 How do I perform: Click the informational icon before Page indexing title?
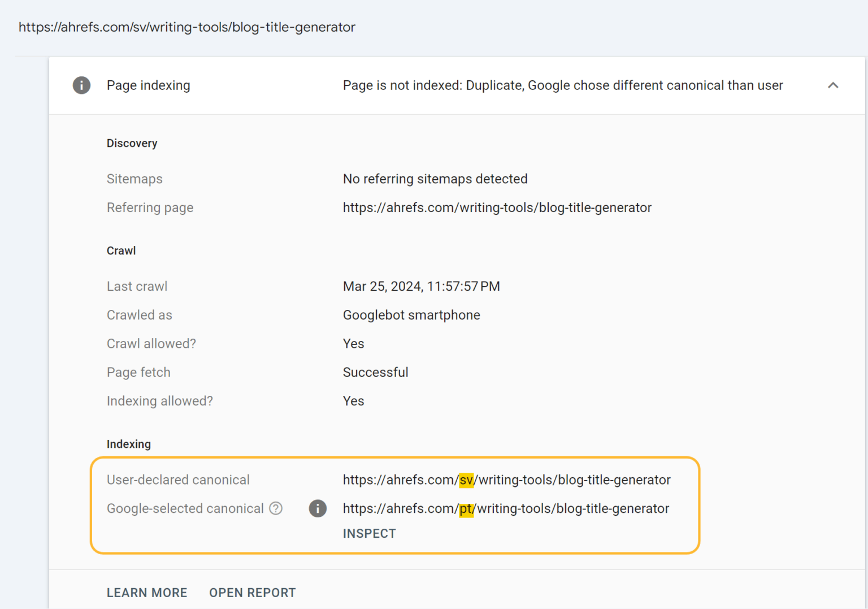(81, 85)
